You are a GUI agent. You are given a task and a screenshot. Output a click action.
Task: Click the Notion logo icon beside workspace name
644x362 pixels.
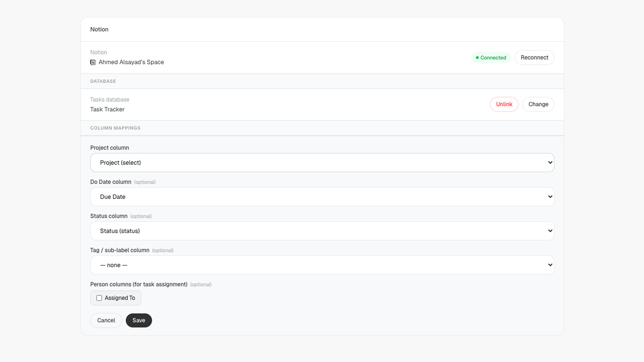coord(93,62)
